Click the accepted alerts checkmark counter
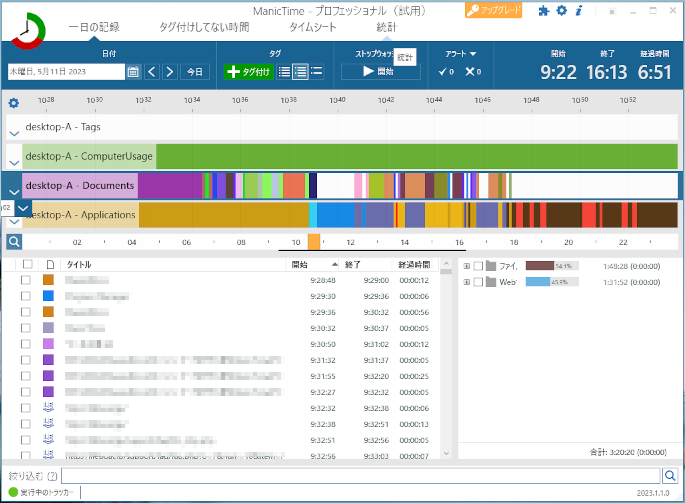This screenshot has width=685, height=503. 446,72
